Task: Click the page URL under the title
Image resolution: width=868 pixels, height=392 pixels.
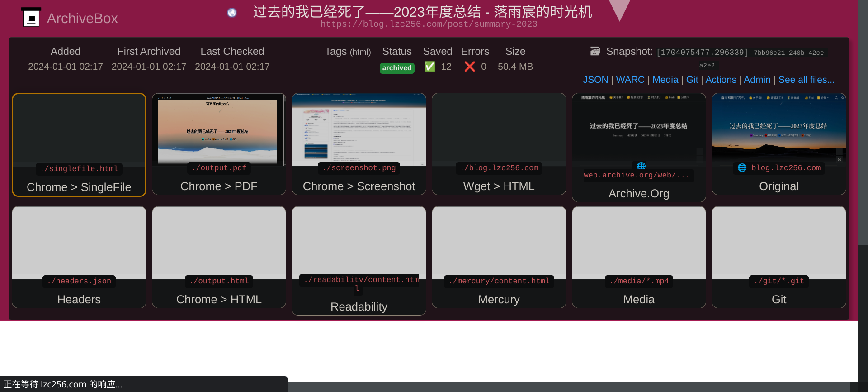Action: 429,24
